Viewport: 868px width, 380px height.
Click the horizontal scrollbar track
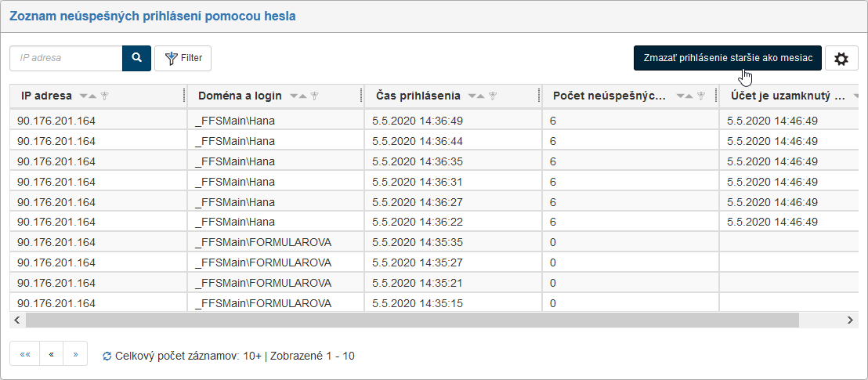pyautogui.click(x=821, y=320)
